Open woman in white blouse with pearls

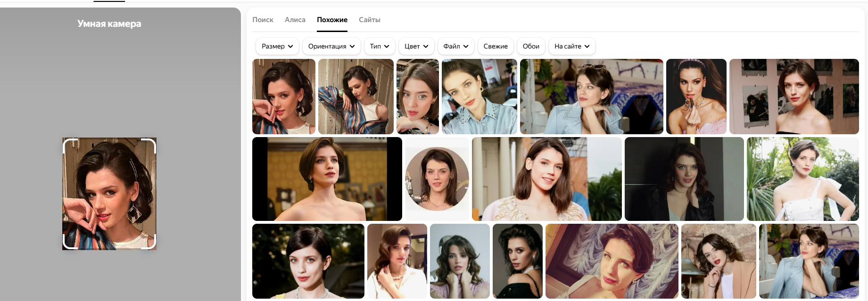(397, 261)
